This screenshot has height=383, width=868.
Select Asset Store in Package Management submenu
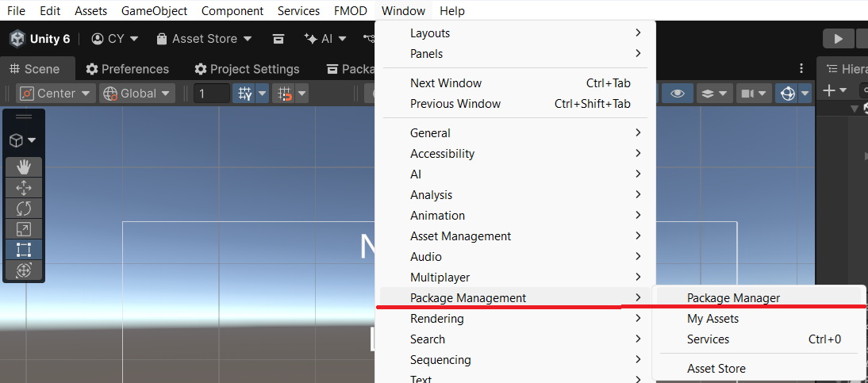[x=760, y=369]
